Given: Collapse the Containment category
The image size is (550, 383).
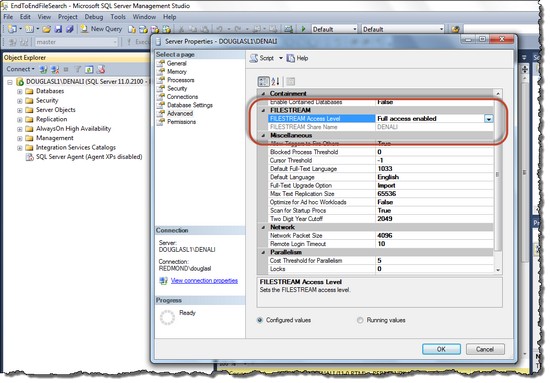Looking at the screenshot, I should pyautogui.click(x=263, y=94).
